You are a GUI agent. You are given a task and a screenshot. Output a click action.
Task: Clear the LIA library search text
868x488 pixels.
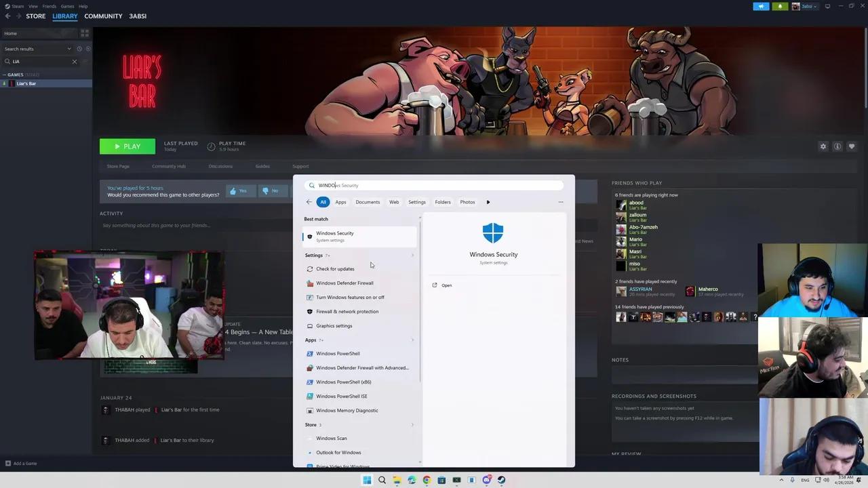[75, 62]
